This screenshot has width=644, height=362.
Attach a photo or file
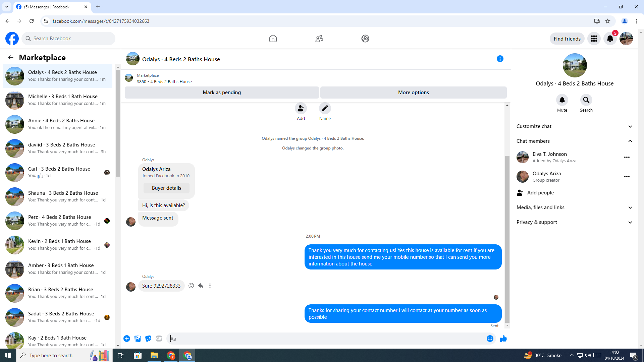point(138,339)
